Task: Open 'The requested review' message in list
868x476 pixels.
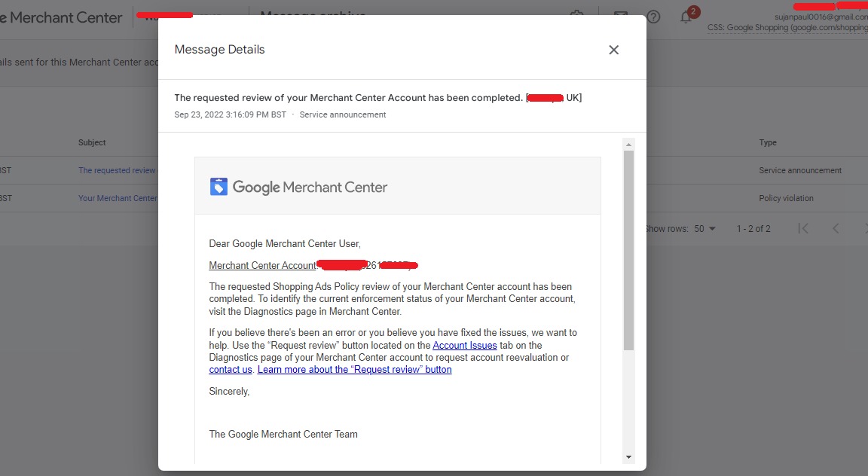Action: point(118,170)
